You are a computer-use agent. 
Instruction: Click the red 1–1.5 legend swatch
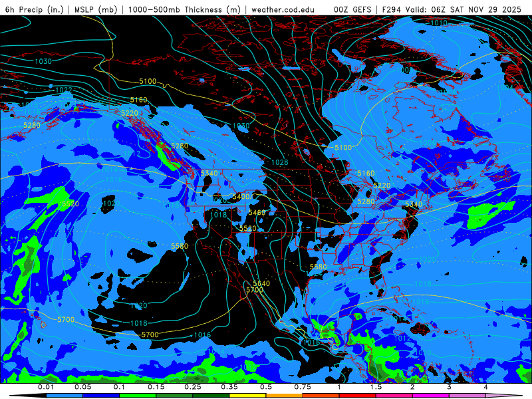point(358,396)
